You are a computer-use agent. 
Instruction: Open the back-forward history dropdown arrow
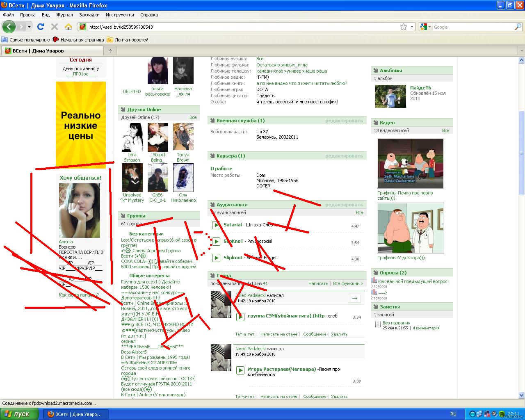tap(29, 27)
